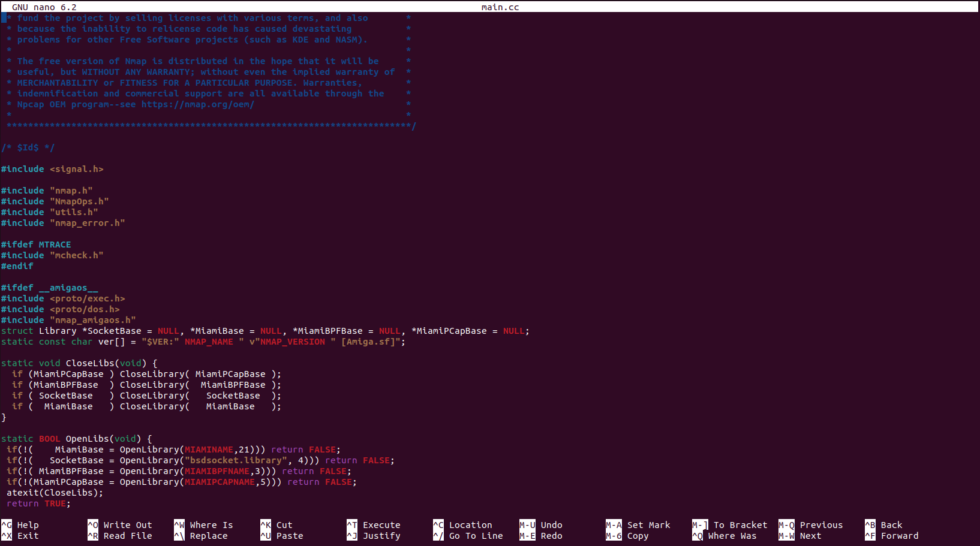
Task: Read File into the buffer
Action: 124,535
